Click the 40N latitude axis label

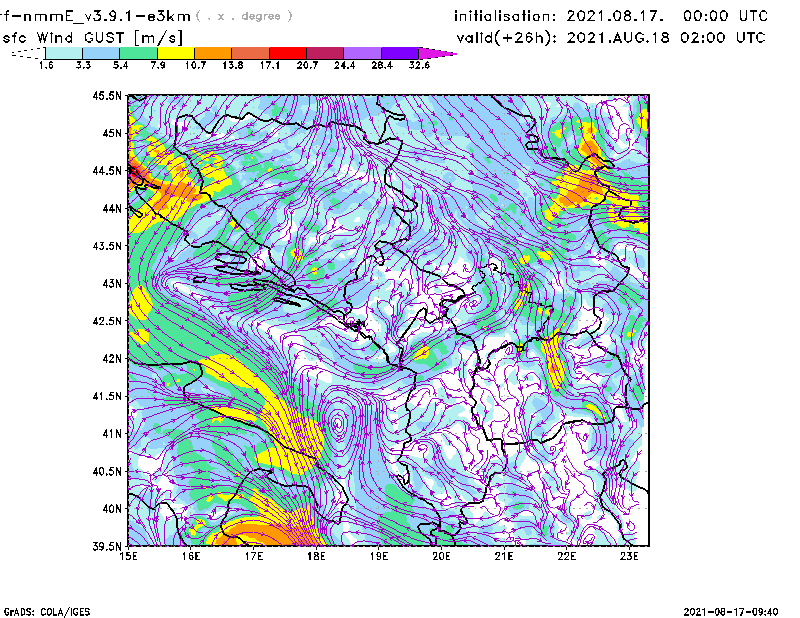click(x=112, y=509)
